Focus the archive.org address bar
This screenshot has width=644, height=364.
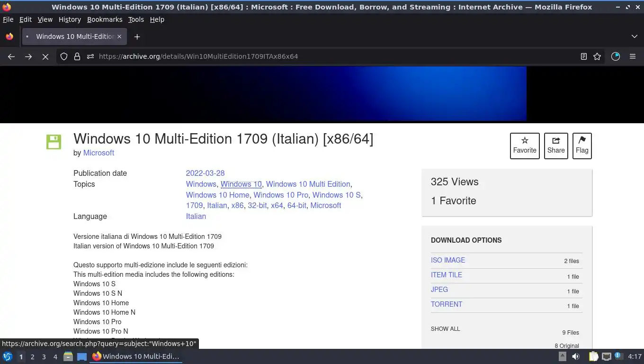(x=331, y=56)
